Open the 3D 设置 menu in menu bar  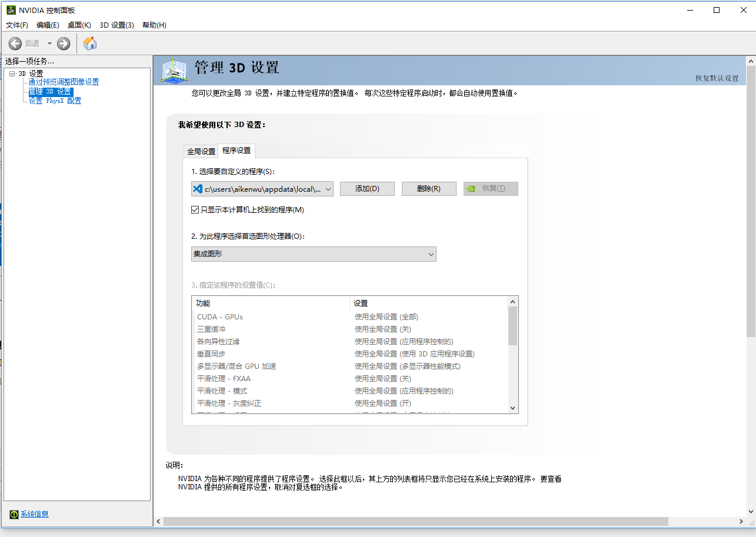[116, 25]
